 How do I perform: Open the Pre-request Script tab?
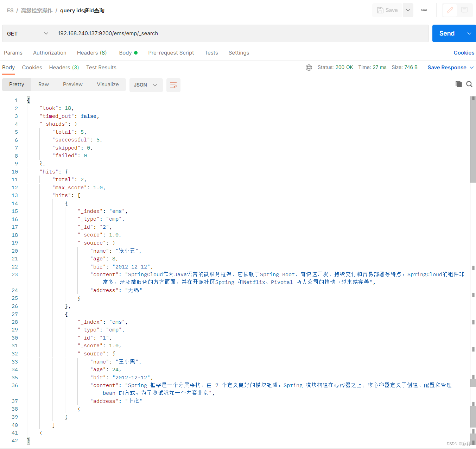pyautogui.click(x=171, y=53)
